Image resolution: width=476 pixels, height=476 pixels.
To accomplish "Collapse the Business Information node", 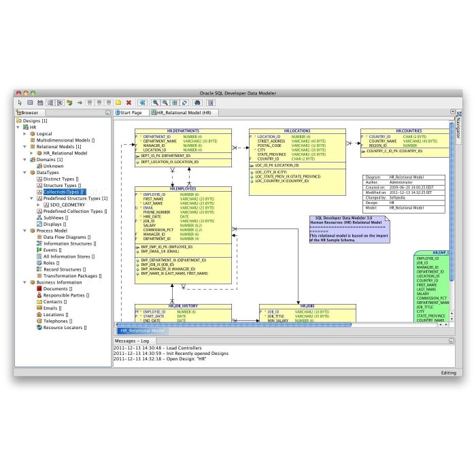I will pos(25,282).
